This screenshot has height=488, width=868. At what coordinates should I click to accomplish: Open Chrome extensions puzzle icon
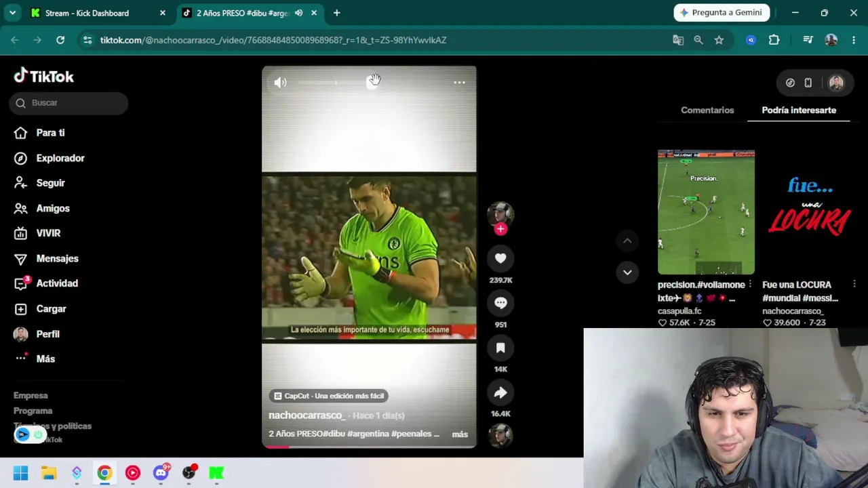(x=774, y=40)
